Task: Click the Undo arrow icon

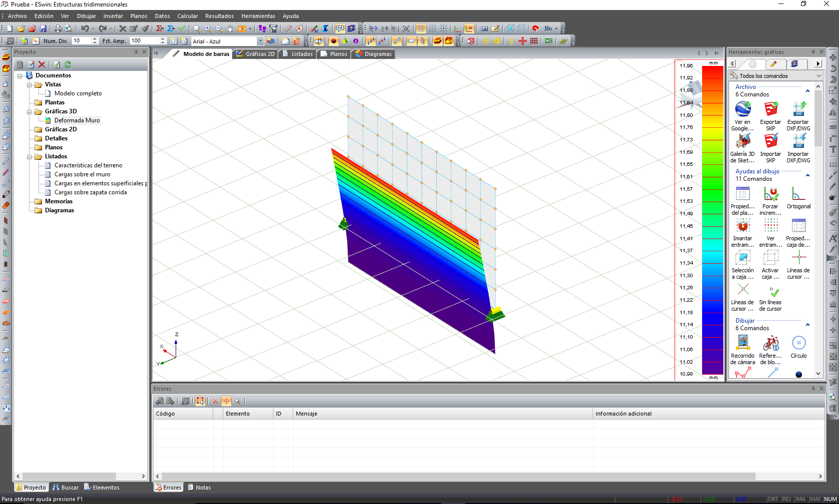Action: pos(85,28)
